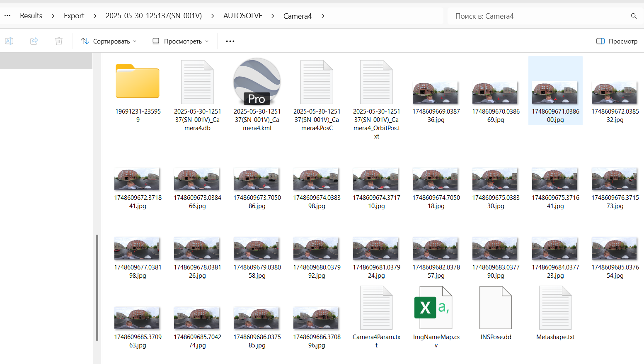
Task: Go to the Results breadcrumb folder
Action: click(31, 16)
